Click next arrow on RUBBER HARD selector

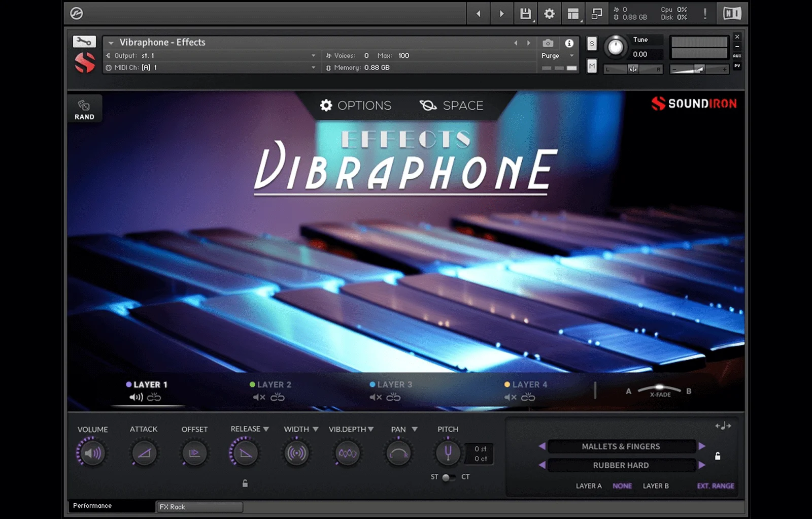tap(701, 465)
